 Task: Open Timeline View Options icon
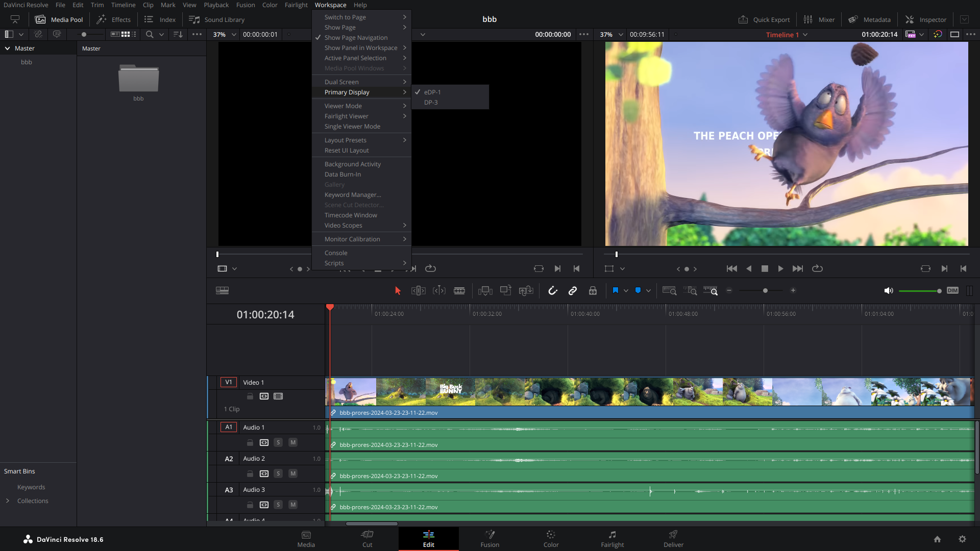coord(222,291)
